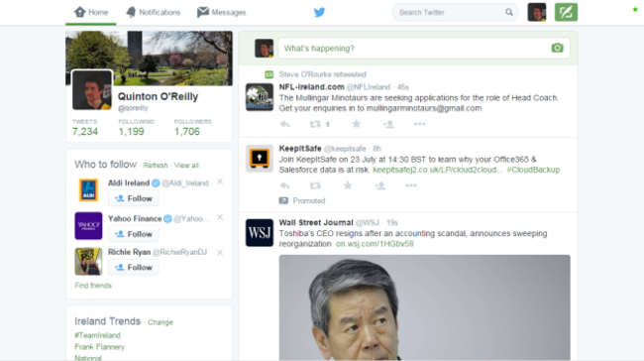The image size is (644, 361).
Task: Open Richie Ryan avatar
Action: point(88,261)
